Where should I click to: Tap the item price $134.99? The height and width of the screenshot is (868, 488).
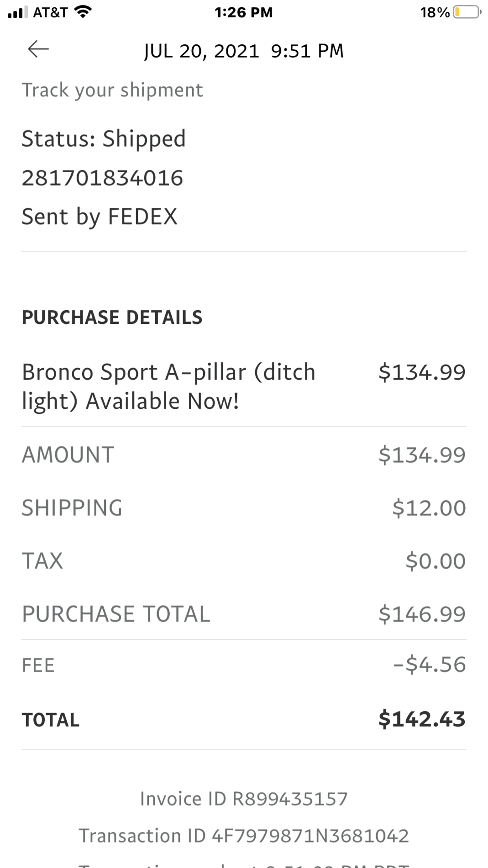click(x=422, y=372)
